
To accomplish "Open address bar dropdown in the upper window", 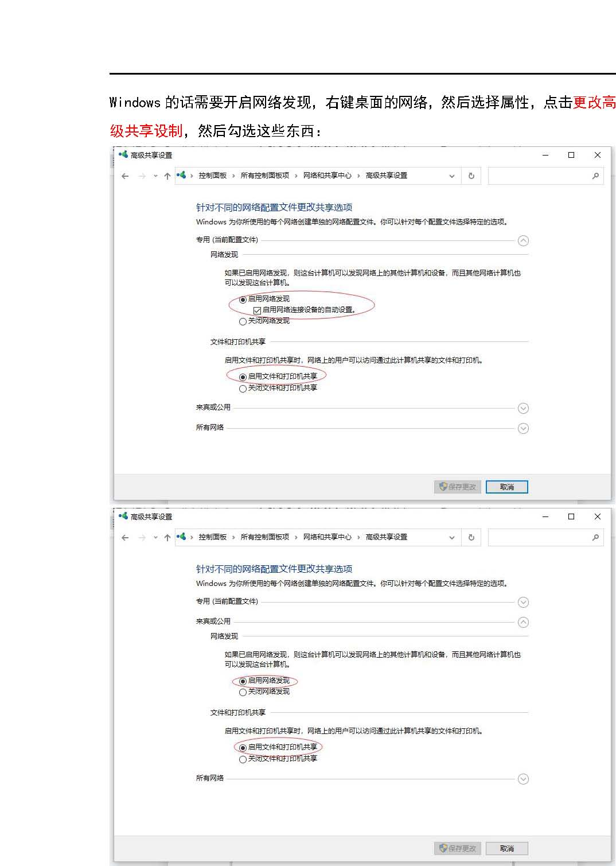I will [452, 176].
